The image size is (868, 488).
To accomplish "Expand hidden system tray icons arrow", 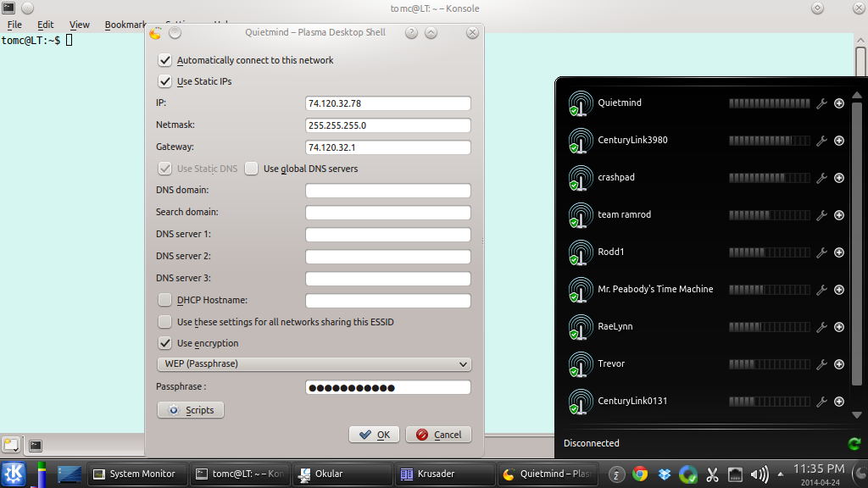I will point(782,474).
